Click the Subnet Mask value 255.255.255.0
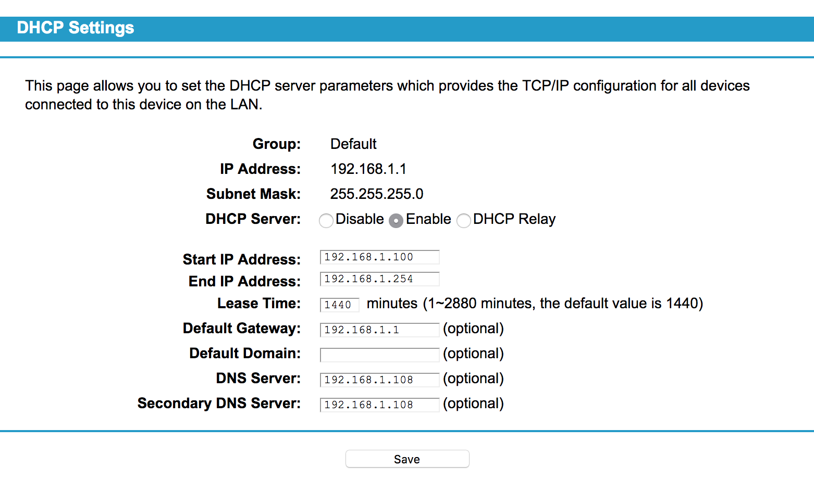Viewport: 814px width, 504px height. click(377, 194)
